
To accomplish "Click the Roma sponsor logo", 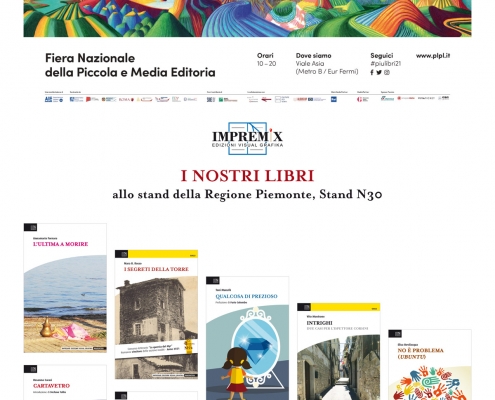I will click(x=126, y=99).
